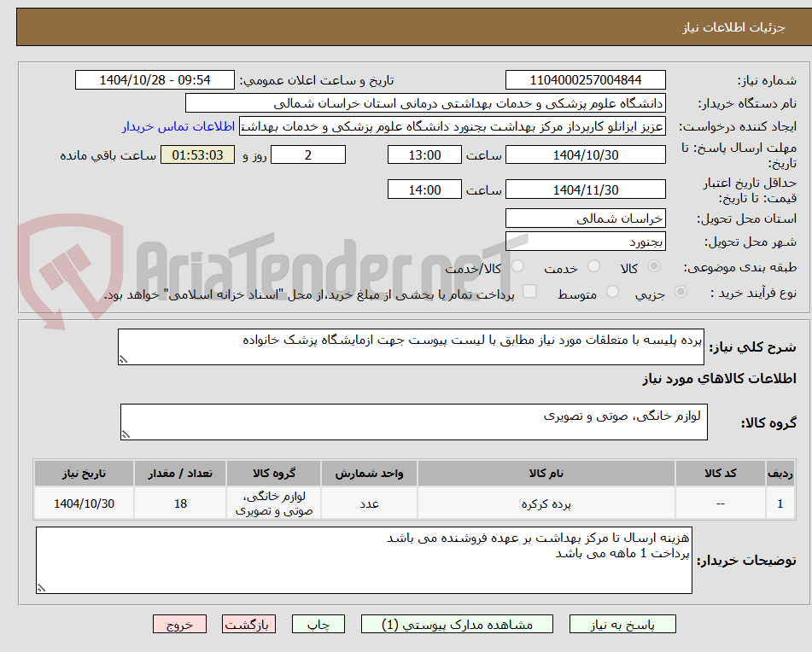The height and width of the screenshot is (652, 812).
Task: Click the resize handle of توضیحات خریدار textarea
Action: click(x=41, y=588)
